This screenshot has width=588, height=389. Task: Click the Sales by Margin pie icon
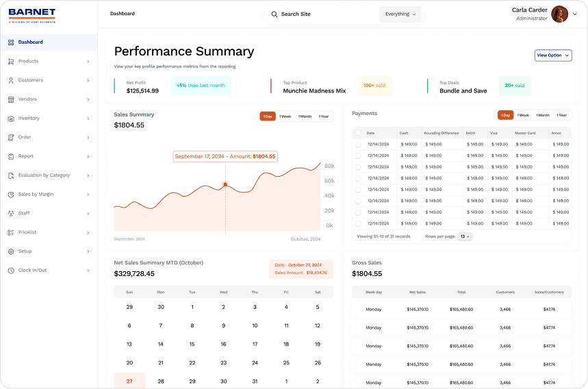[11, 194]
